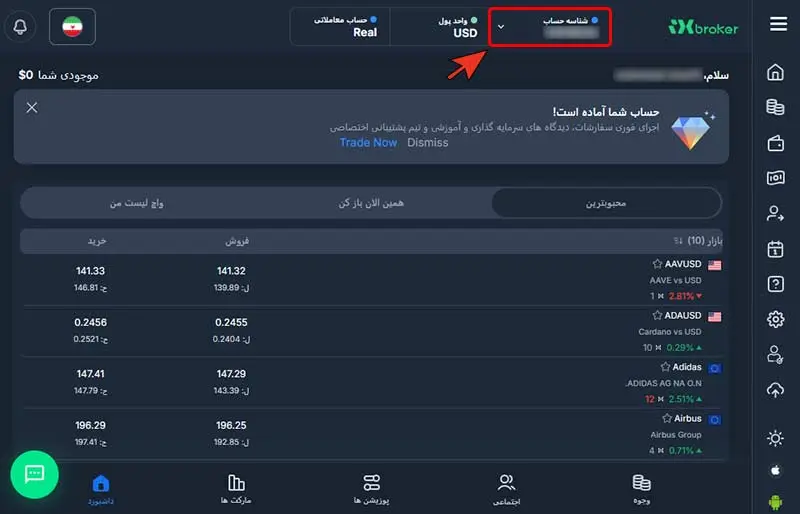Viewport: 800px width, 514px height.
Task: Click the Apple app download icon
Action: [775, 470]
